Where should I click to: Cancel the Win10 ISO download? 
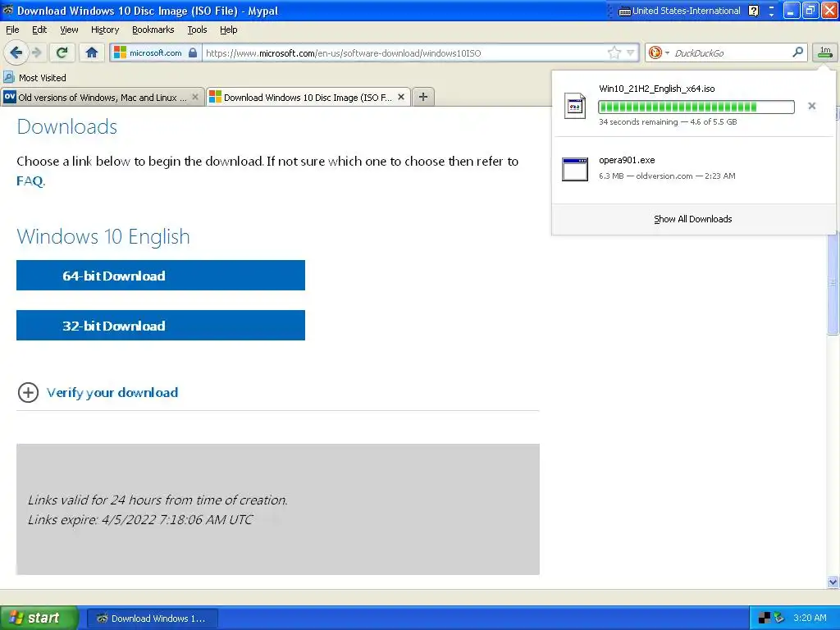pyautogui.click(x=811, y=106)
